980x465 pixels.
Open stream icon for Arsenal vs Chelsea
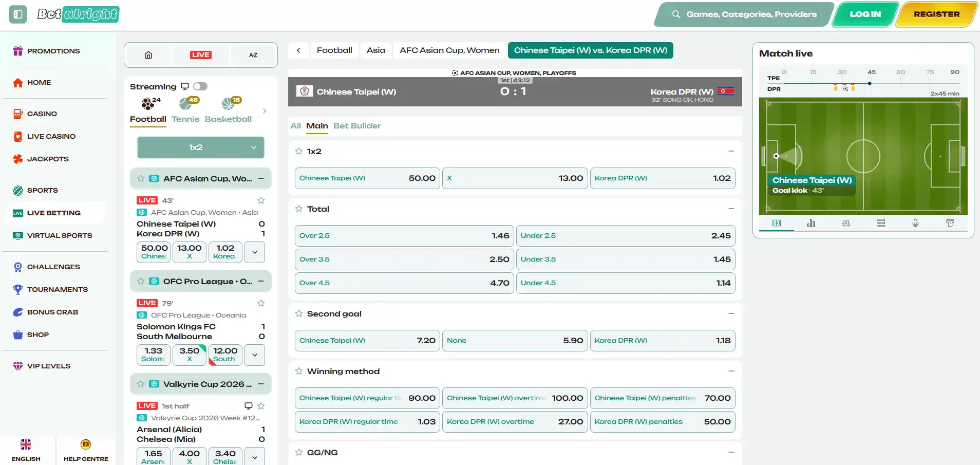pyautogui.click(x=249, y=406)
